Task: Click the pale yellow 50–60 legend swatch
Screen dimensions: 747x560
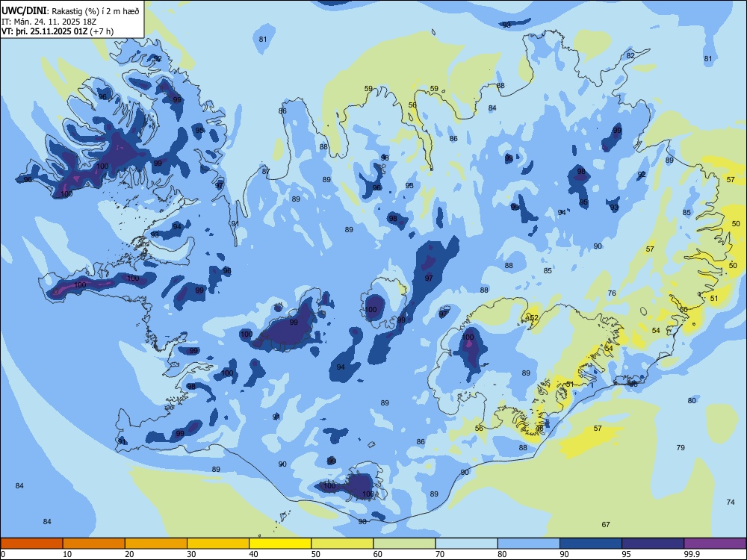Action: click(x=342, y=544)
